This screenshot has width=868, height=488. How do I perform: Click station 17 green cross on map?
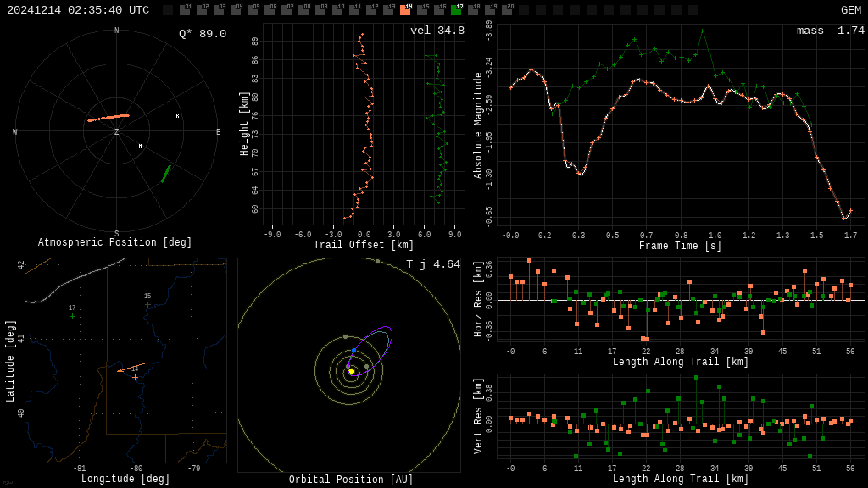point(72,316)
